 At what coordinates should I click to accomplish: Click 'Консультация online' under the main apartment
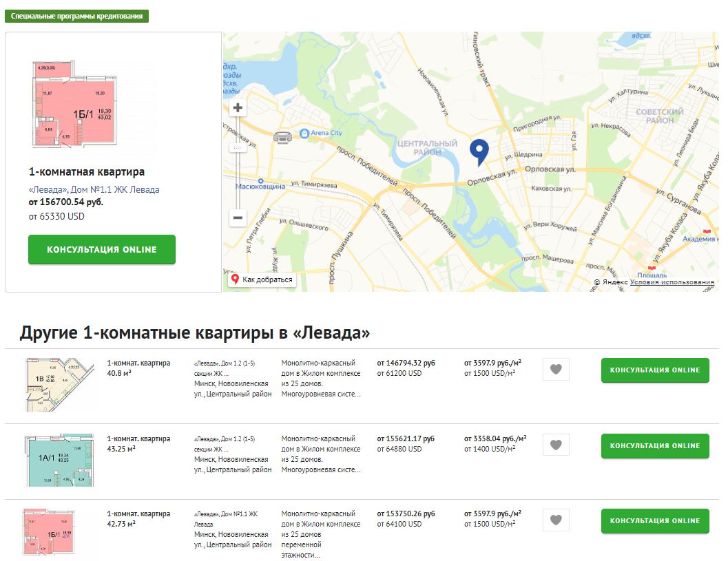pyautogui.click(x=102, y=249)
